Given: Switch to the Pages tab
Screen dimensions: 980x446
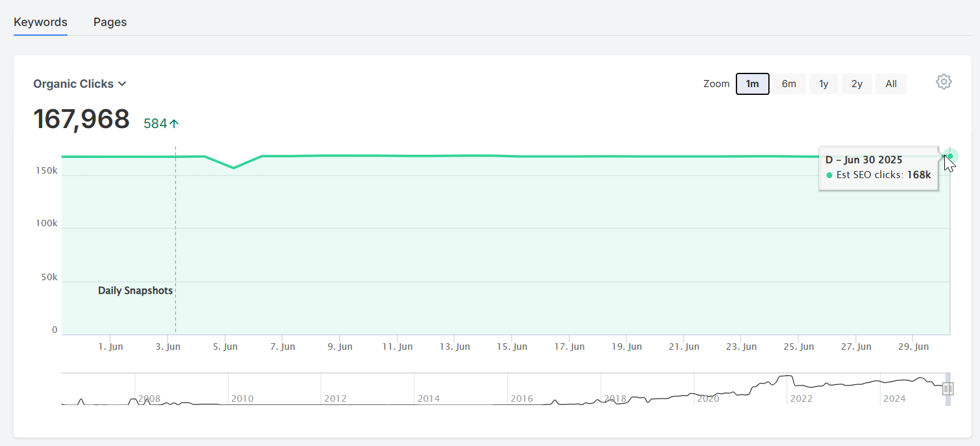Looking at the screenshot, I should [x=110, y=22].
